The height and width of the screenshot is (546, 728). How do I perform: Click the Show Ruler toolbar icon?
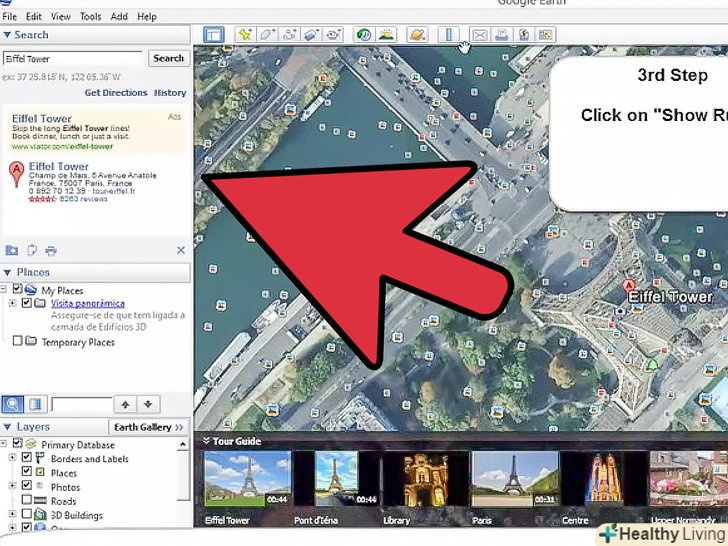(448, 35)
